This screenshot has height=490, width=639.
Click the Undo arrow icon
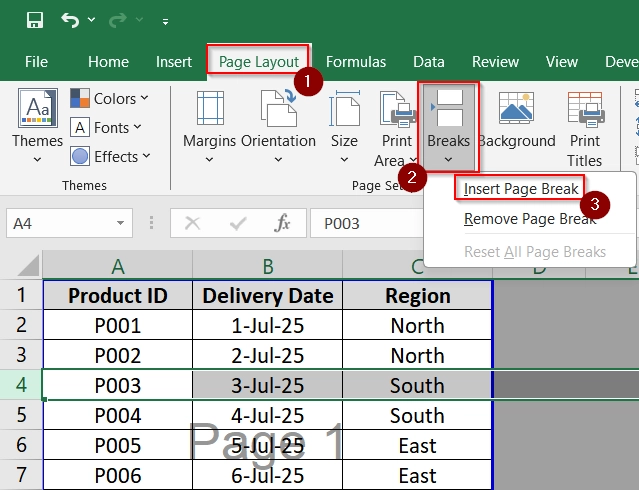click(70, 20)
